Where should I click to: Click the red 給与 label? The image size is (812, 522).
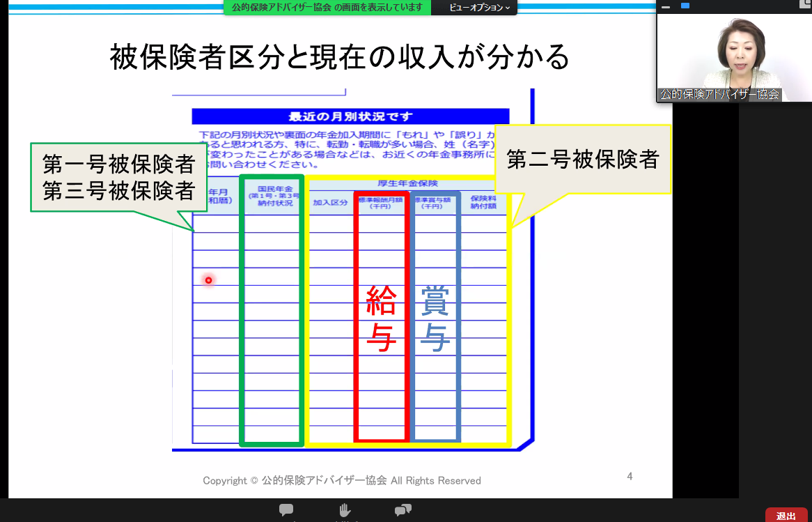coord(381,318)
